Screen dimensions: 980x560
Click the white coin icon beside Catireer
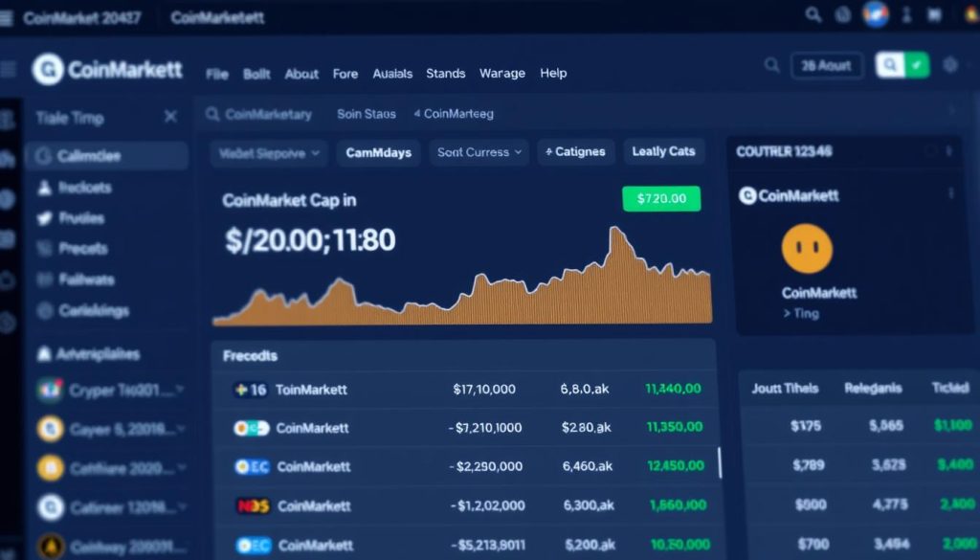click(51, 507)
